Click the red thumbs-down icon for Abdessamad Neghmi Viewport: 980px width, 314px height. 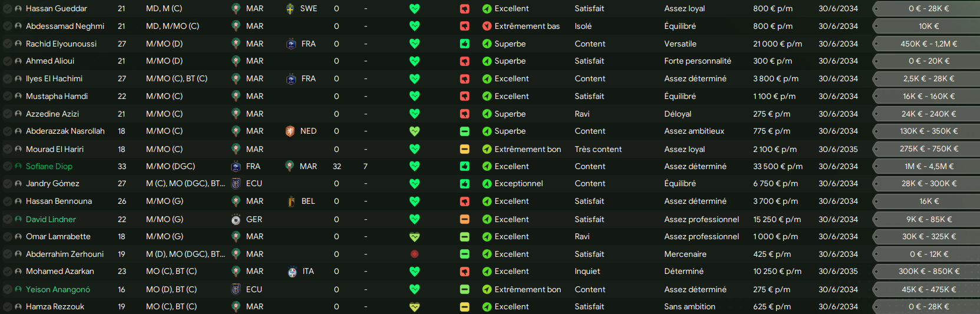click(x=465, y=26)
